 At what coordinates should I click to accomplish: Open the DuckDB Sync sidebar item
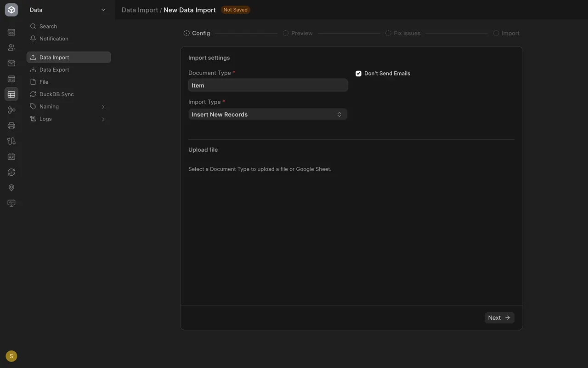69,94
